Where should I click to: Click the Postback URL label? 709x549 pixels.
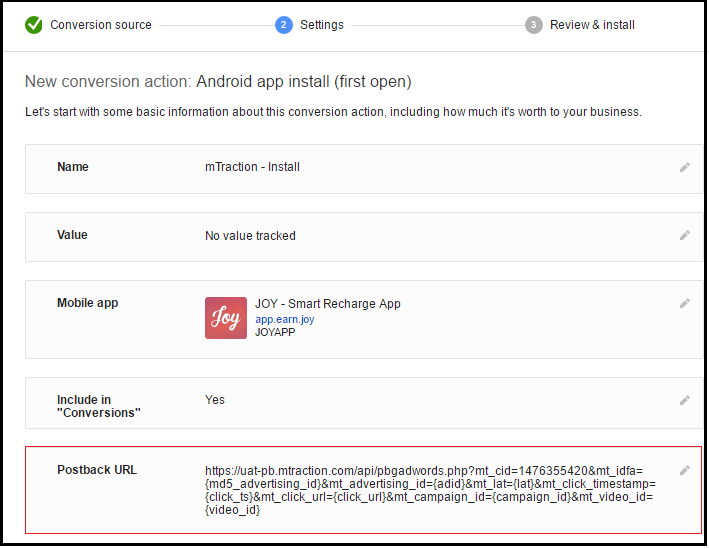[x=97, y=470]
